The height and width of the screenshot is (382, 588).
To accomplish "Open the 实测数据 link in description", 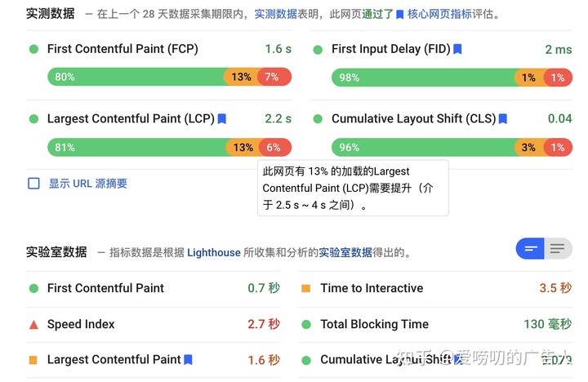I will (x=276, y=14).
